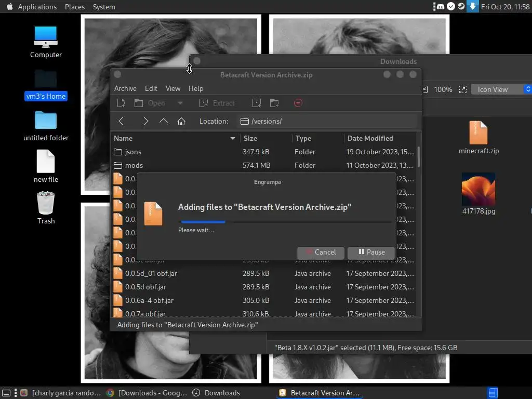Viewport: 532px width, 399px height.
Task: Open the Edit menu
Action: tap(151, 88)
